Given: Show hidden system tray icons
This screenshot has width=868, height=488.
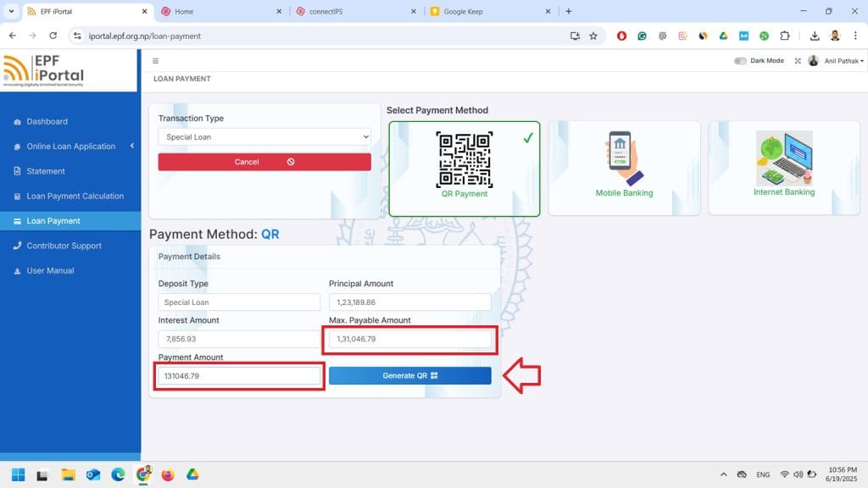Looking at the screenshot, I should click(723, 474).
